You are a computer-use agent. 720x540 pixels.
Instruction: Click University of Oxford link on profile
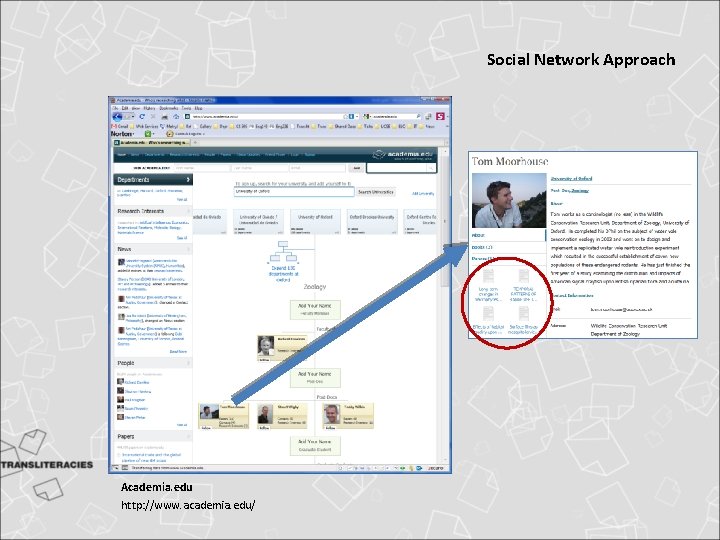[x=571, y=178]
